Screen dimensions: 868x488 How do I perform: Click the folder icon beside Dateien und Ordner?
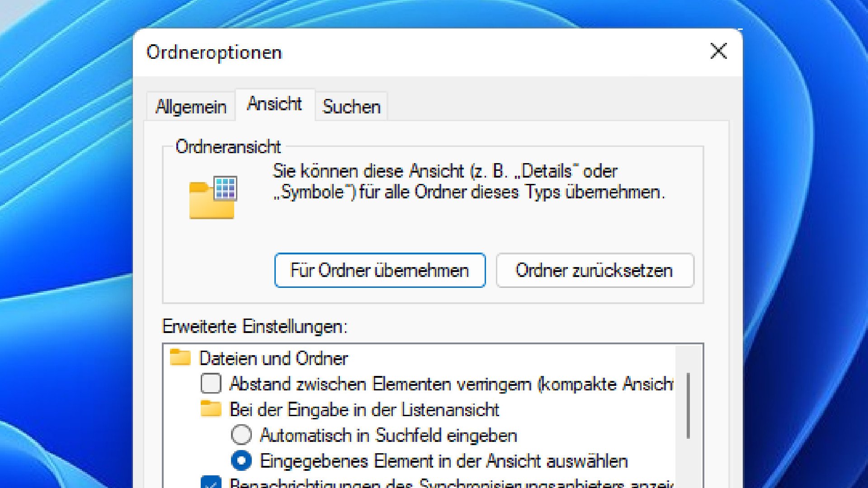[180, 357]
